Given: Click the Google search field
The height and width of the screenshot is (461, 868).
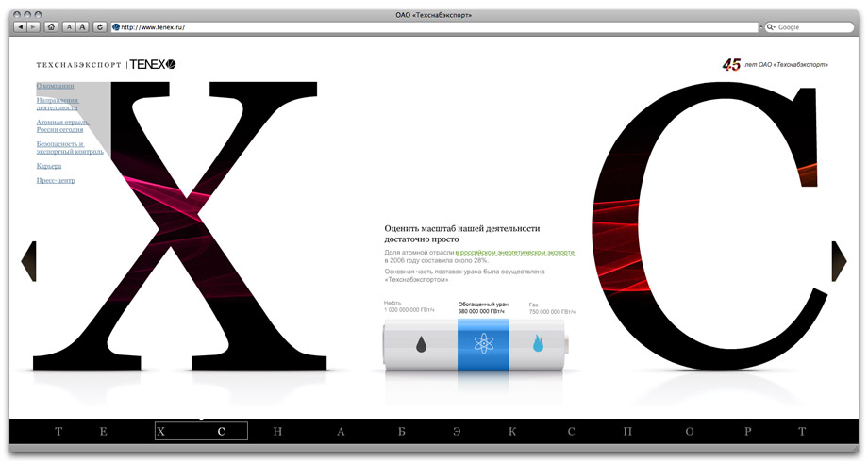Looking at the screenshot, I should 811,27.
